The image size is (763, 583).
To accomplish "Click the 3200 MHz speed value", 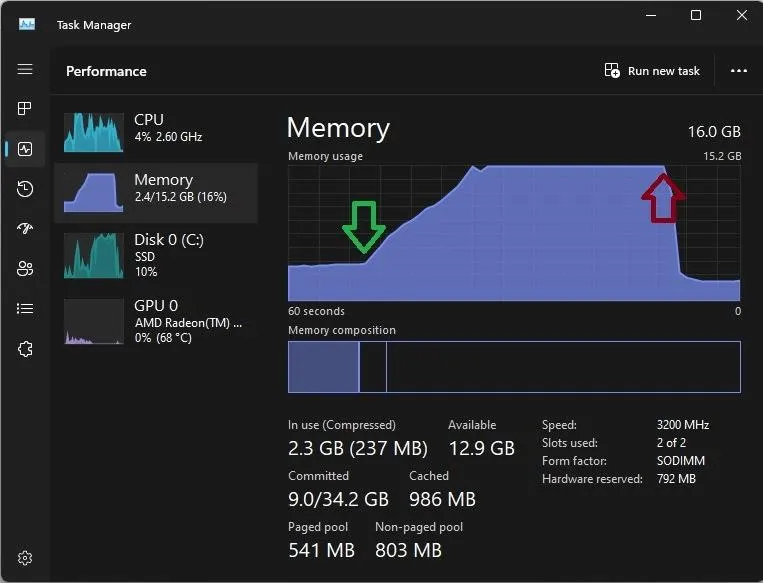I will 683,425.
